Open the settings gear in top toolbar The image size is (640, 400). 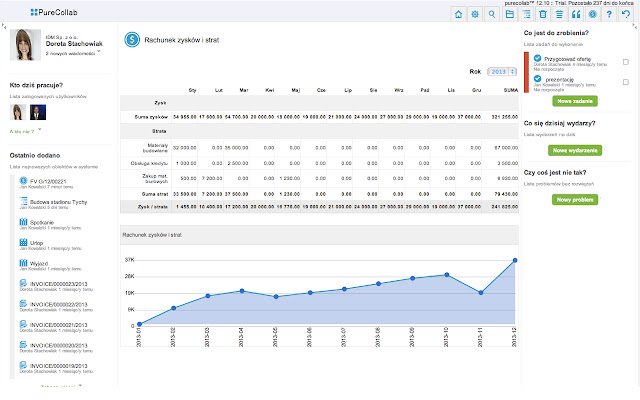pos(475,14)
